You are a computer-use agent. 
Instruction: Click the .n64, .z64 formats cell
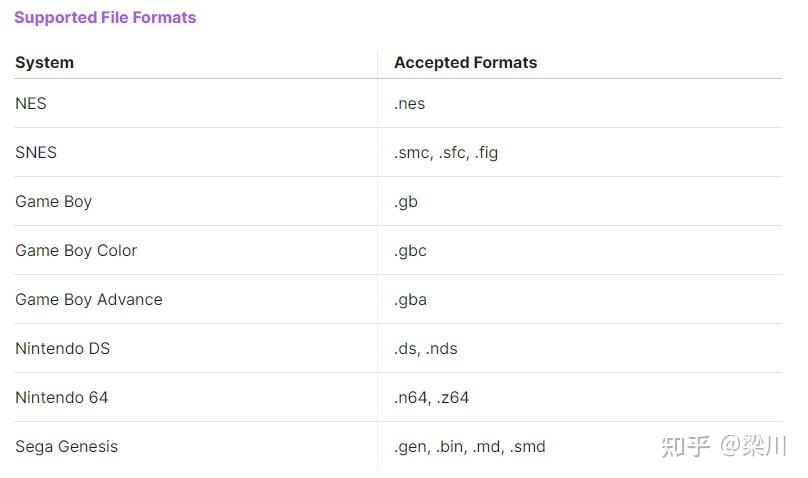click(x=431, y=397)
